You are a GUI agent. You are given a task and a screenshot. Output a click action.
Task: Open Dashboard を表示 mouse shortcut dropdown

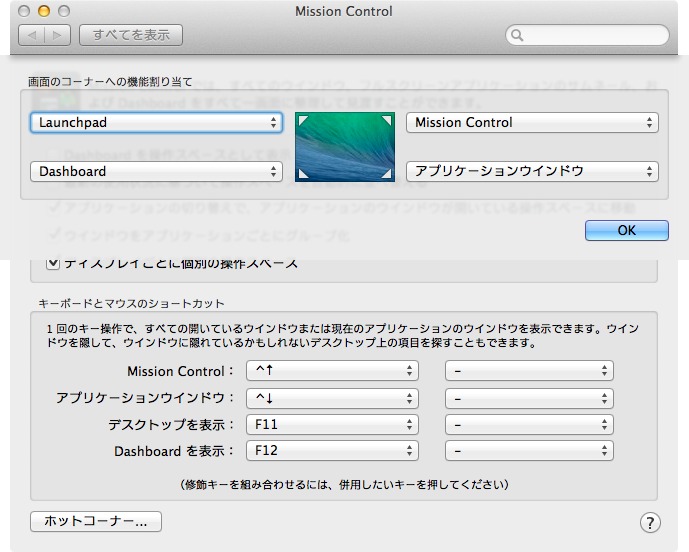[529, 450]
